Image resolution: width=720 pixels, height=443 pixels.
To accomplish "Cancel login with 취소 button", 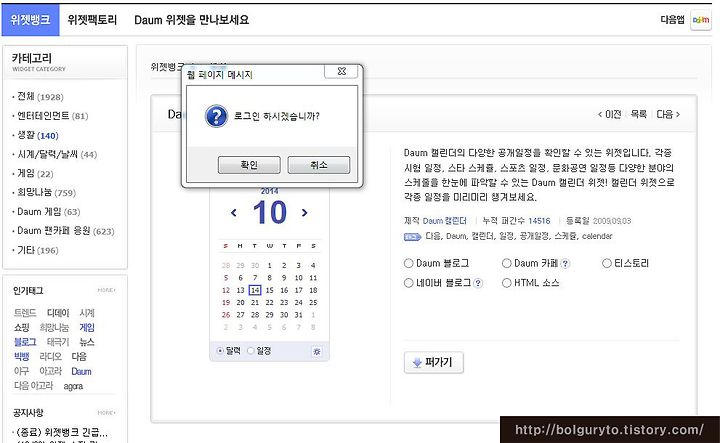I will pyautogui.click(x=319, y=165).
